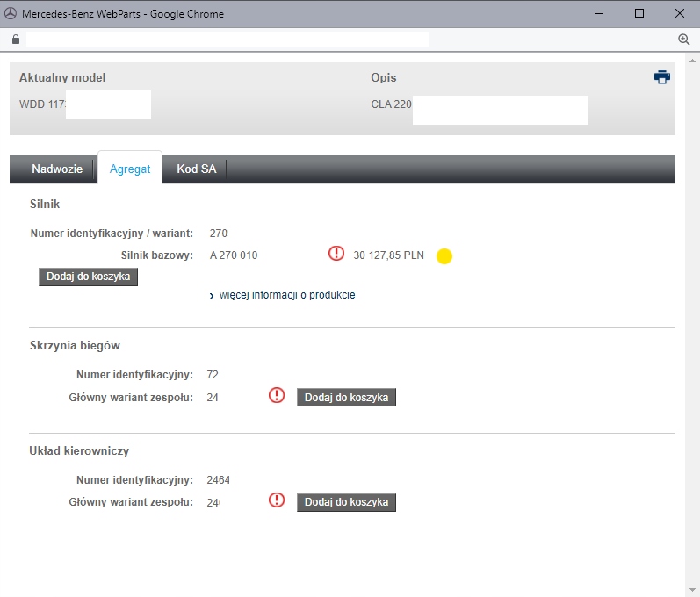The image size is (700, 597).
Task: Click the Układ kierowniczy section heading
Action: point(79,450)
